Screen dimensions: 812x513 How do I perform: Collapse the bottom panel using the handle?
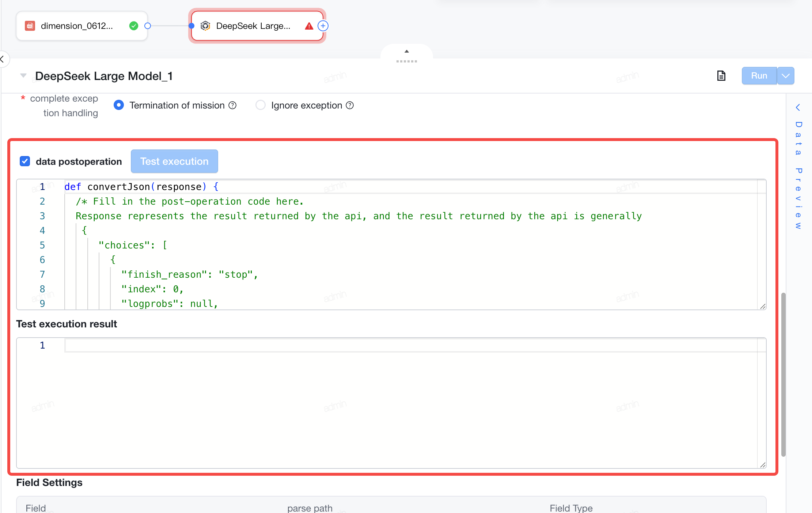pyautogui.click(x=407, y=56)
